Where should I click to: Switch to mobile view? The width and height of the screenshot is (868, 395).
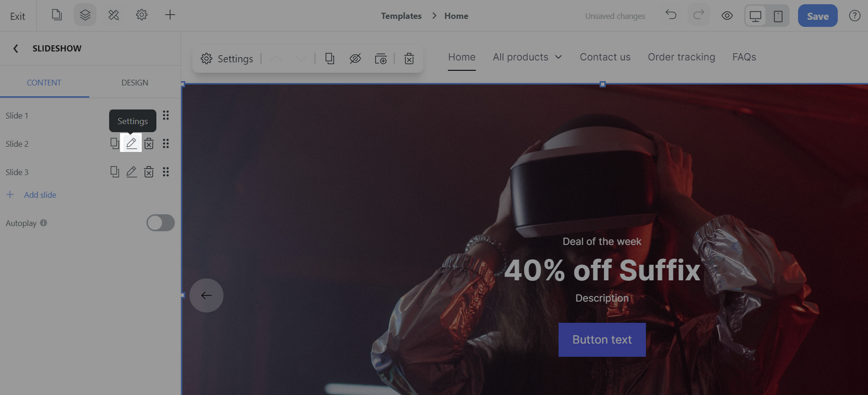pyautogui.click(x=778, y=16)
